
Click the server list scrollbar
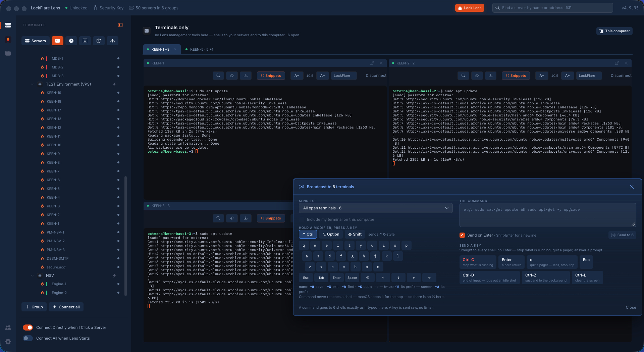(x=126, y=236)
